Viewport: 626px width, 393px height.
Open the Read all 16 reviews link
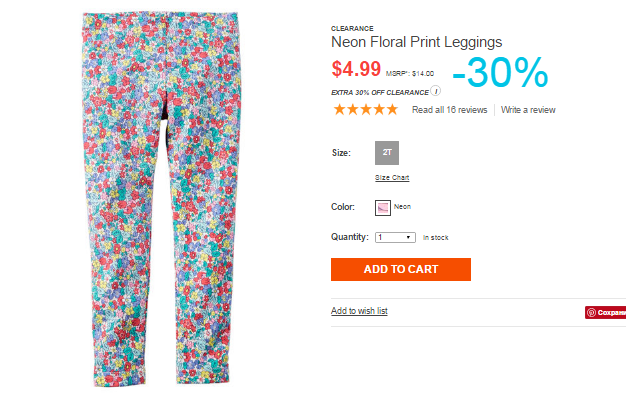[450, 110]
